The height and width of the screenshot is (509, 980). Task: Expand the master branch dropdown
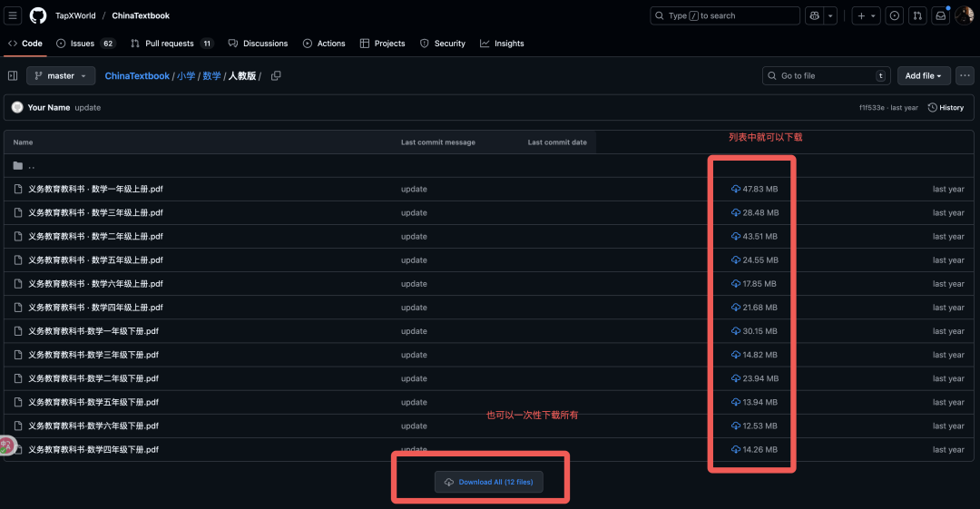click(x=61, y=76)
